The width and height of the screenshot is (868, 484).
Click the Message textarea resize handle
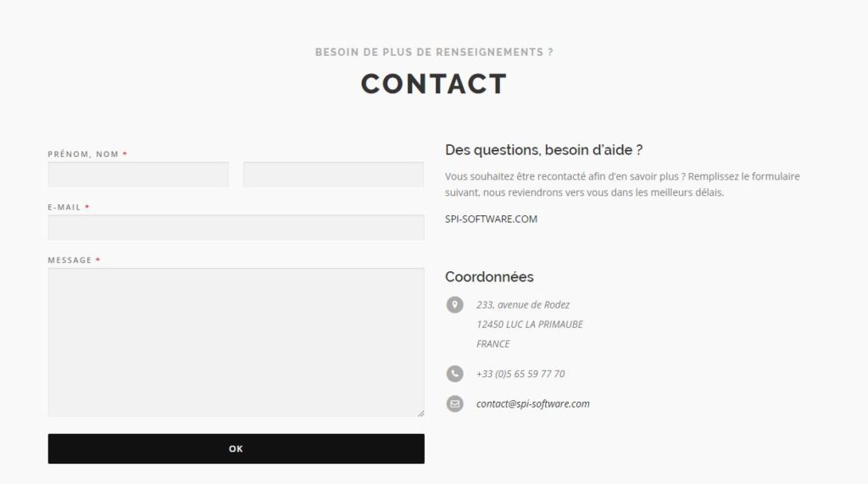[420, 413]
